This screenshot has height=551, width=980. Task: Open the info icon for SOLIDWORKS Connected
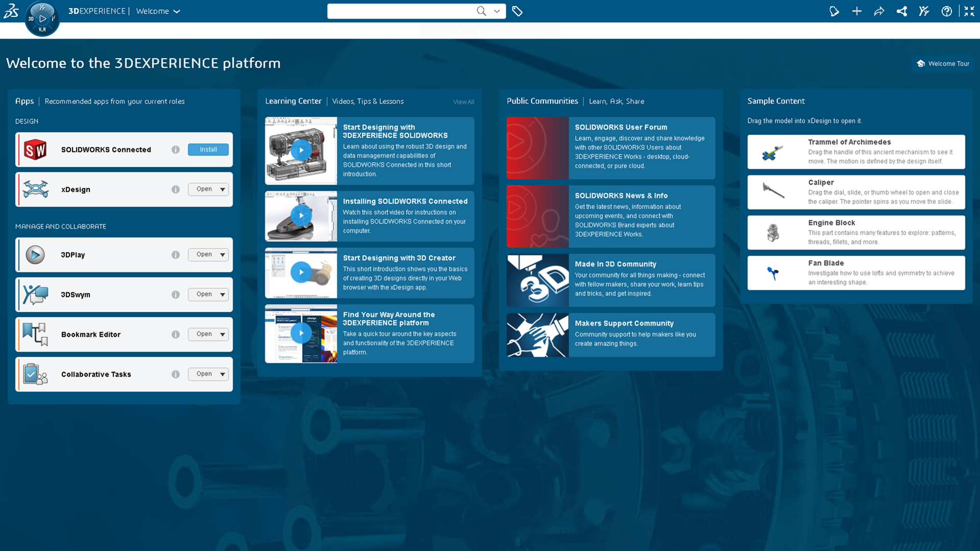point(176,149)
